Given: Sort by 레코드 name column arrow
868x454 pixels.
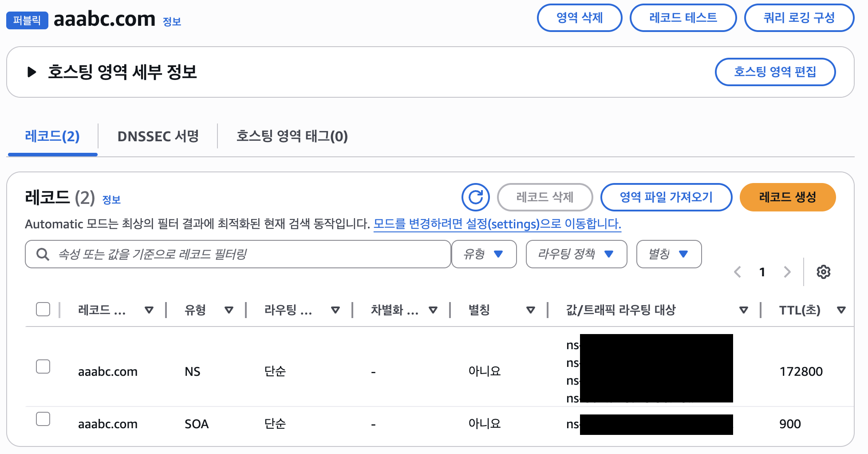Looking at the screenshot, I should (x=149, y=310).
